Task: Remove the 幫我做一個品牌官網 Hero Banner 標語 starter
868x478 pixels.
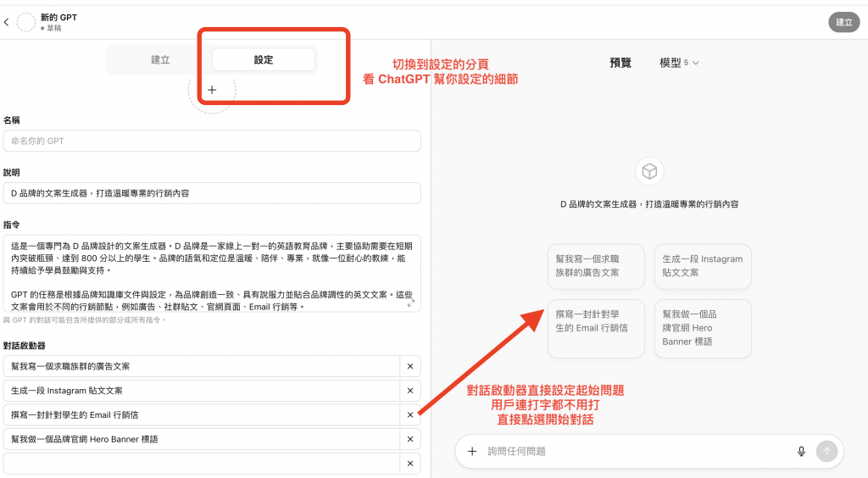Action: click(410, 439)
